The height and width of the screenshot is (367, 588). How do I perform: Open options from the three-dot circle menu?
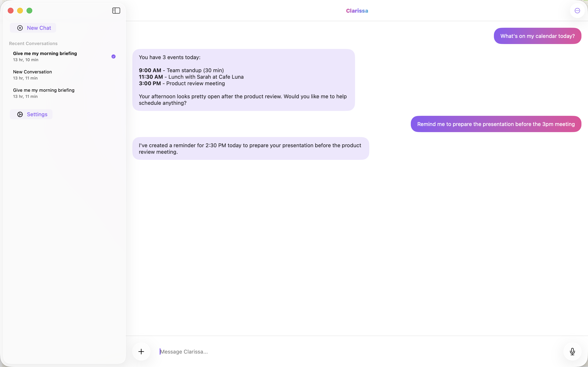577,10
